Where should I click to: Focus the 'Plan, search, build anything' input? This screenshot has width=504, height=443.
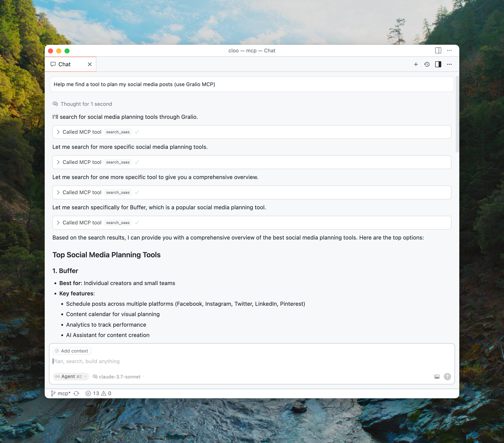pos(252,361)
